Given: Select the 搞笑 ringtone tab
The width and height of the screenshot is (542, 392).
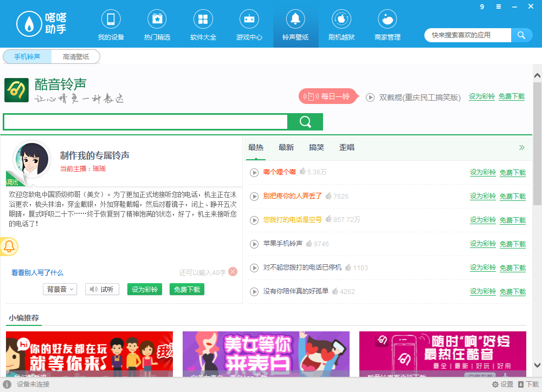Looking at the screenshot, I should point(317,147).
